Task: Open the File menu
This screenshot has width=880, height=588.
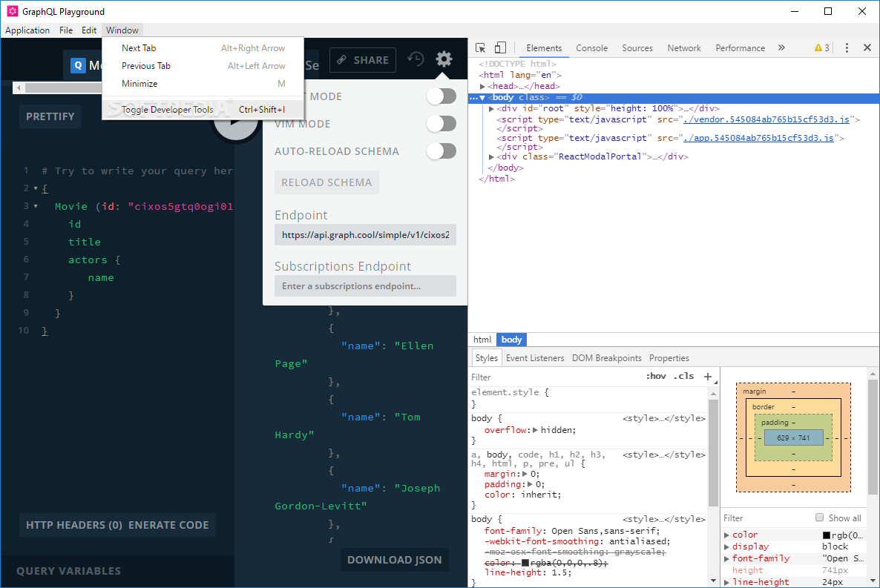Action: click(x=66, y=30)
